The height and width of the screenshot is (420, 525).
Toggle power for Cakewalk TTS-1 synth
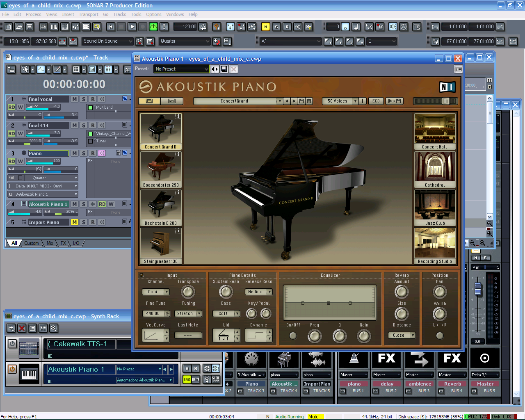pyautogui.click(x=12, y=344)
